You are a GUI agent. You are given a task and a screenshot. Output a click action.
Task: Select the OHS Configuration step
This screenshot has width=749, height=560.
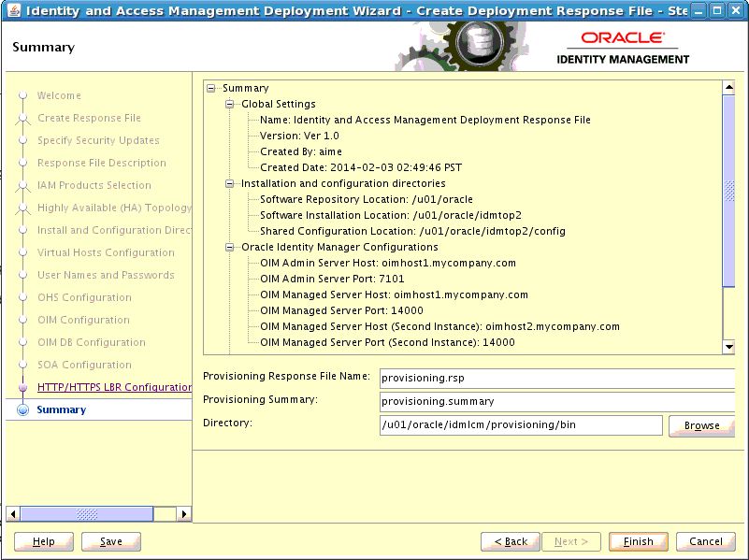84,297
